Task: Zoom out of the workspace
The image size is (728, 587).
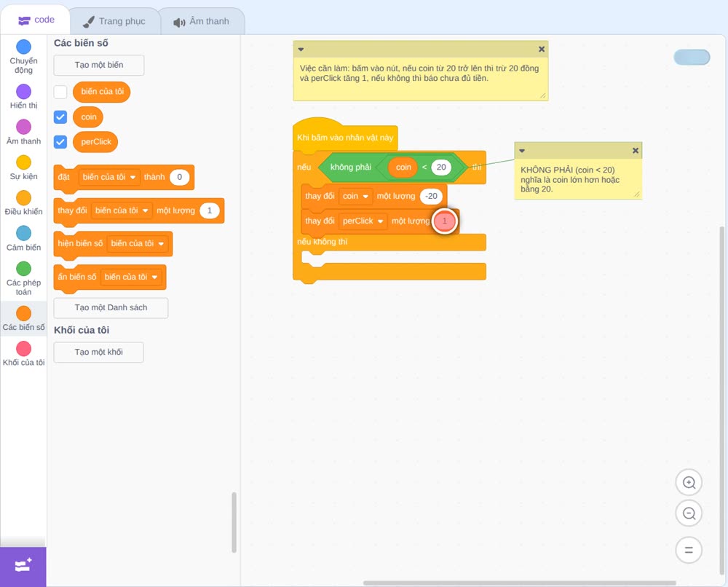Action: tap(689, 513)
